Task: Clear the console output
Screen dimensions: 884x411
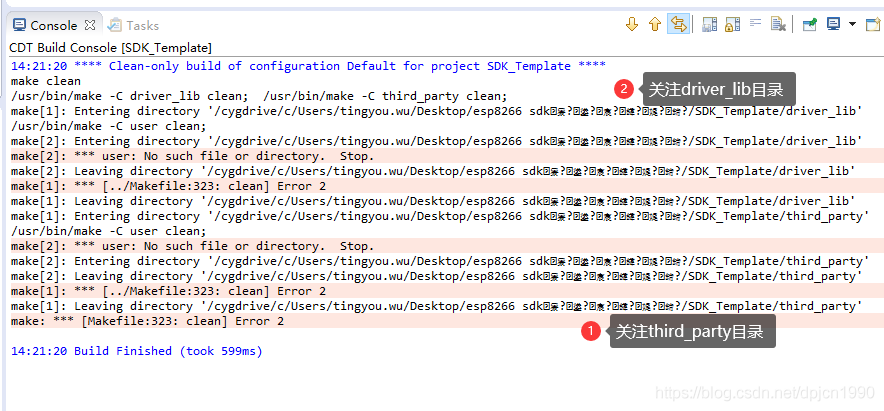Action: click(x=779, y=24)
